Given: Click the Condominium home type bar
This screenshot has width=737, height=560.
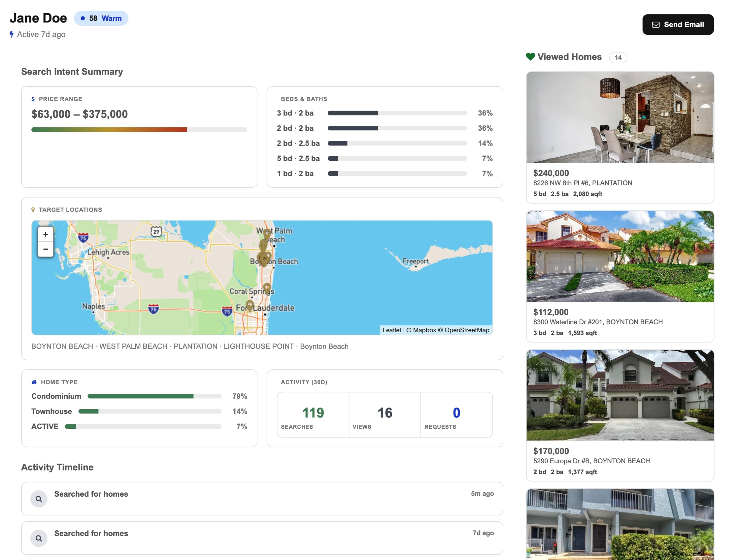Looking at the screenshot, I should click(154, 396).
